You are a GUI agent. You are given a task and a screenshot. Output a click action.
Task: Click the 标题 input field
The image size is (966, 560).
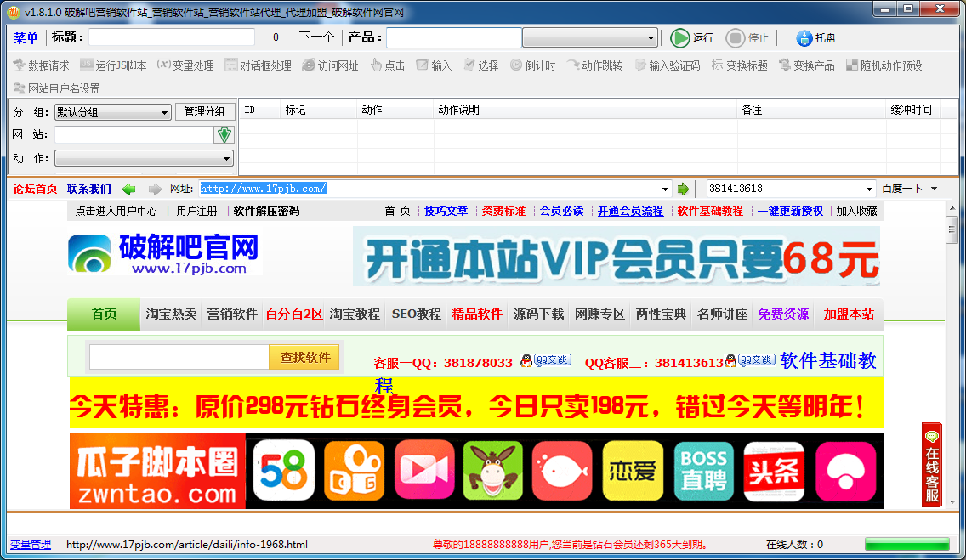point(171,37)
